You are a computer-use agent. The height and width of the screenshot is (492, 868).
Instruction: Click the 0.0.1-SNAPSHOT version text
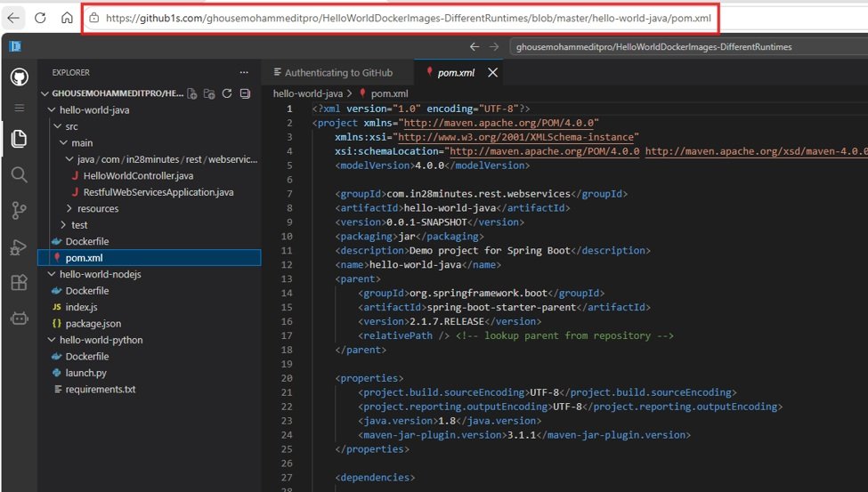coord(426,222)
